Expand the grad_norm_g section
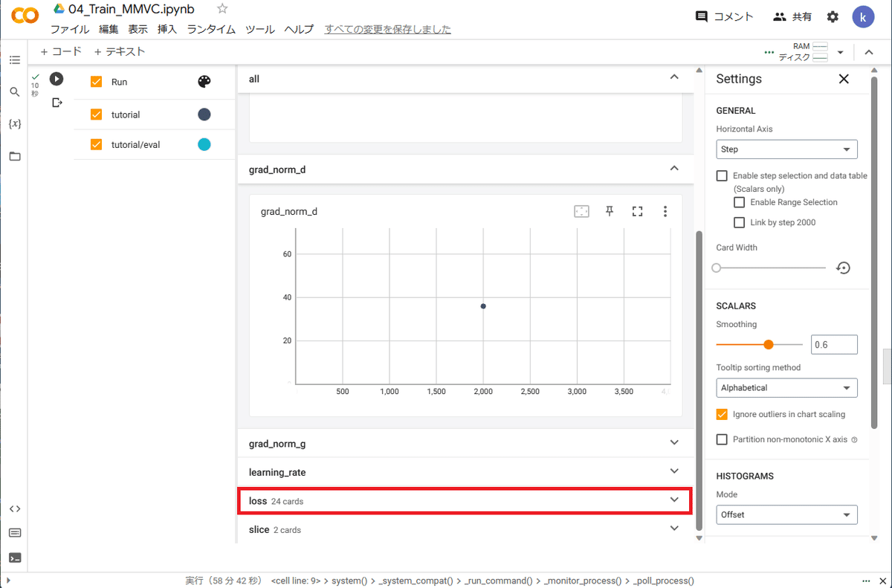 click(x=674, y=443)
